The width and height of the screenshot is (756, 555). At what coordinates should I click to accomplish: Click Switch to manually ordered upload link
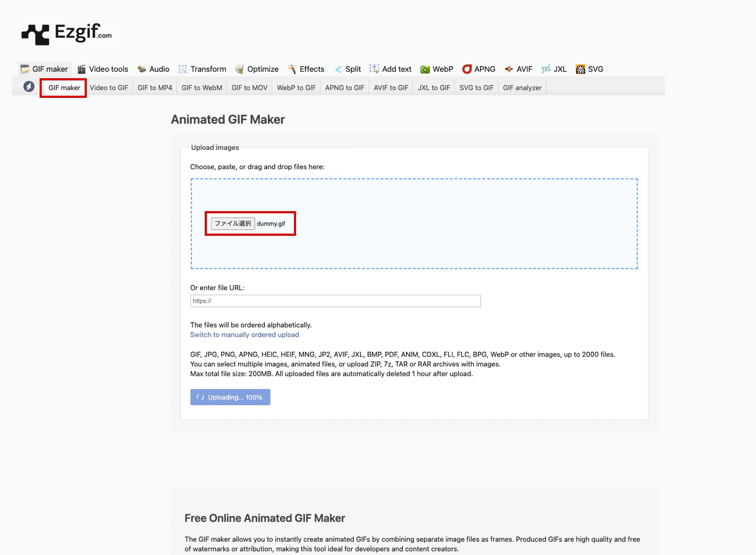point(245,335)
